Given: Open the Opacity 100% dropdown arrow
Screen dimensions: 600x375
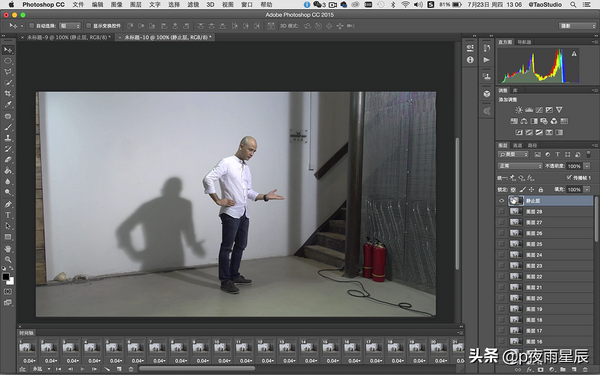Looking at the screenshot, I should [587, 166].
